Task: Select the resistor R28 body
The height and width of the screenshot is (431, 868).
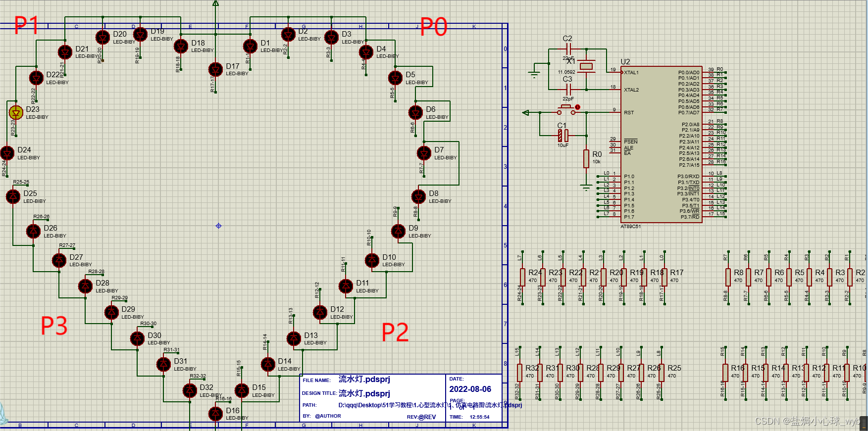Action: (580, 373)
